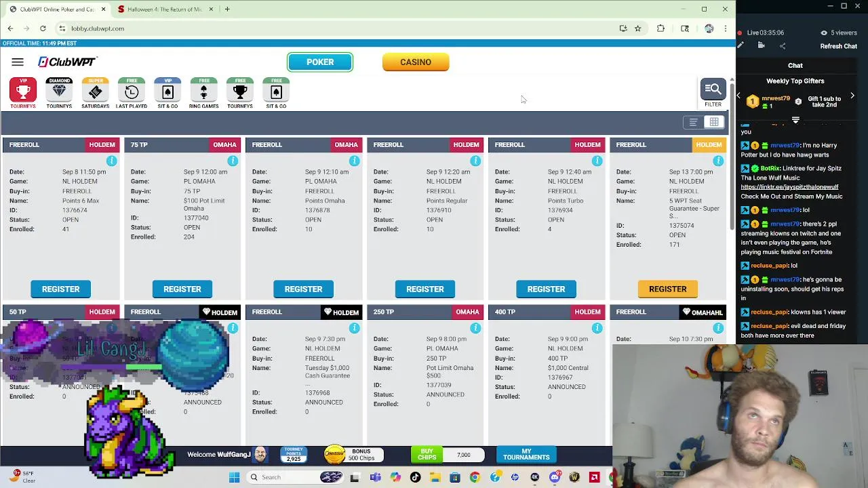Bookmark this page with star icon
Image resolution: width=868 pixels, height=488 pixels.
(637, 28)
